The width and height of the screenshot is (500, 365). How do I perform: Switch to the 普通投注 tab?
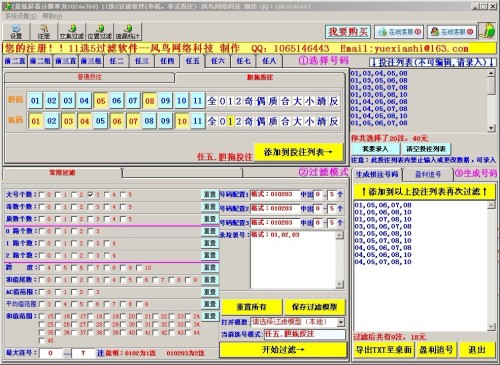(x=89, y=77)
